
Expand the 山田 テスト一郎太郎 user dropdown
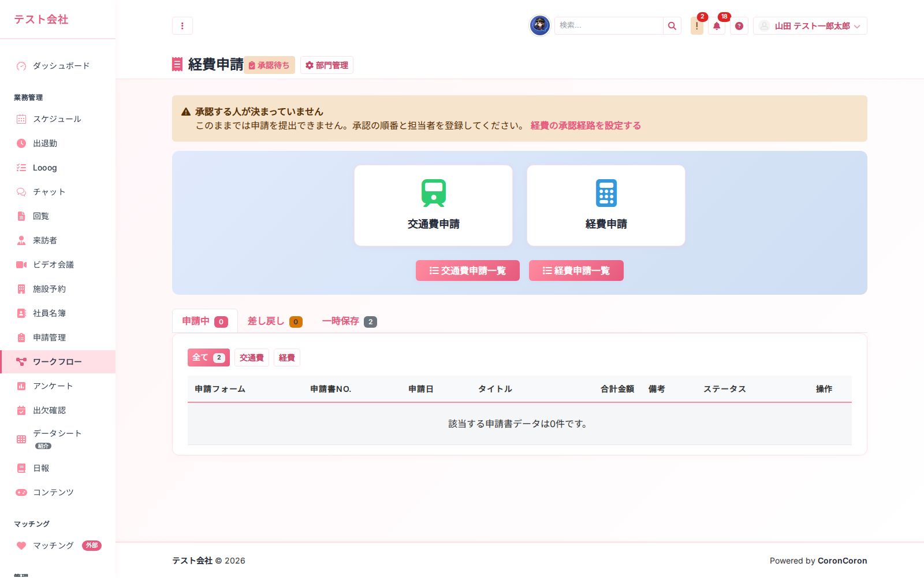click(x=810, y=25)
